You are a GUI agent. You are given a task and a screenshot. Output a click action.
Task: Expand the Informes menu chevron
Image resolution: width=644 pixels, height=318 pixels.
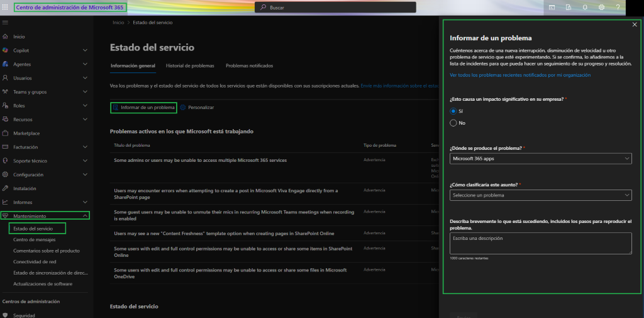[x=85, y=202]
